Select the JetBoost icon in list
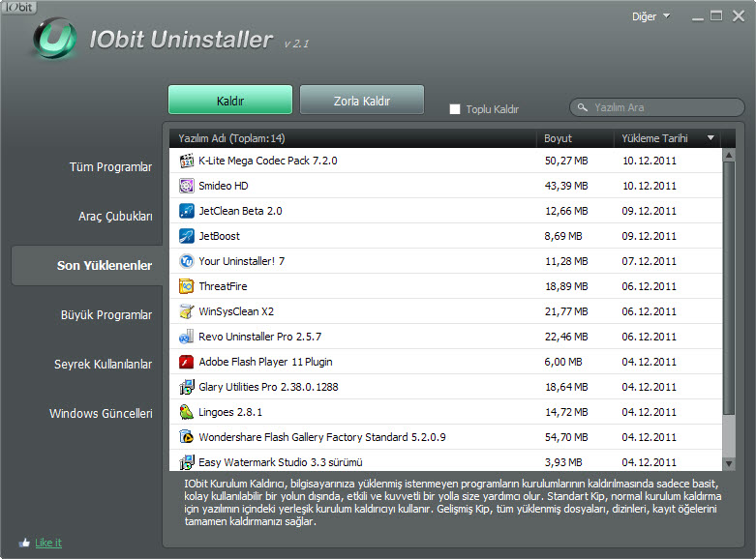The height and width of the screenshot is (559, 756). (x=187, y=236)
